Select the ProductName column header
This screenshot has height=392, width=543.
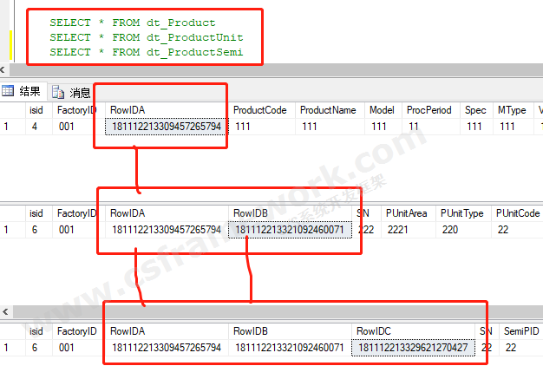coord(327,110)
